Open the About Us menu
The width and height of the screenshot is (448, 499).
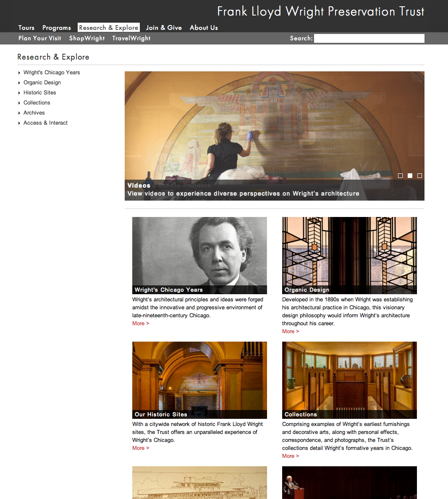point(204,28)
